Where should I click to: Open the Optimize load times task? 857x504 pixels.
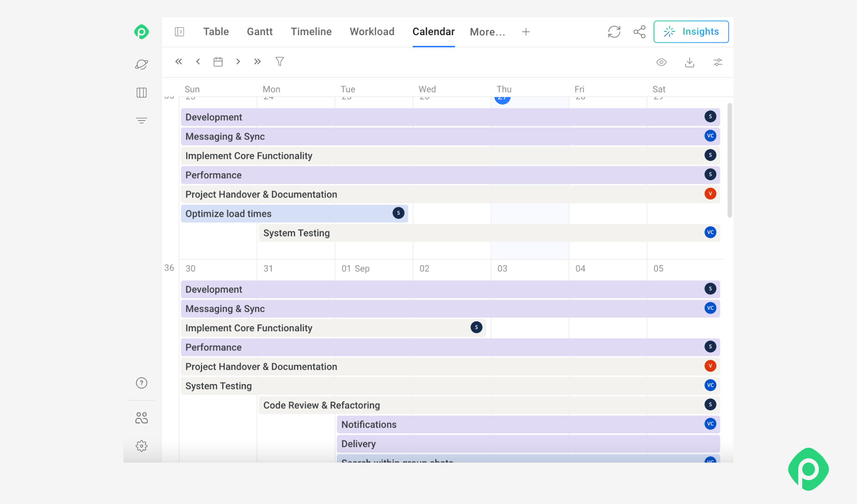pyautogui.click(x=295, y=214)
